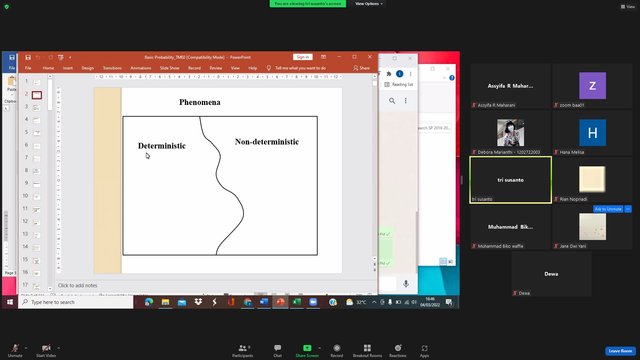This screenshot has height=360, width=640.
Task: Click the Tell me what you want to do box
Action: tap(296, 68)
